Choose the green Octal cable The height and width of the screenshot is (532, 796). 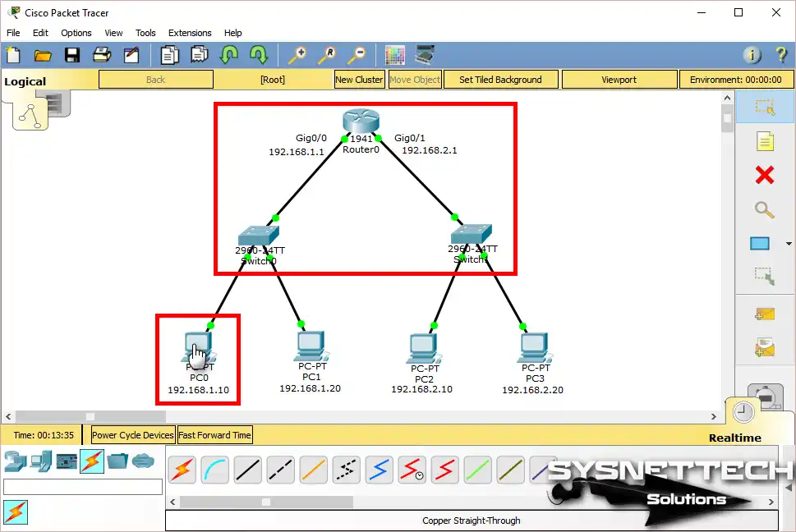pos(478,470)
